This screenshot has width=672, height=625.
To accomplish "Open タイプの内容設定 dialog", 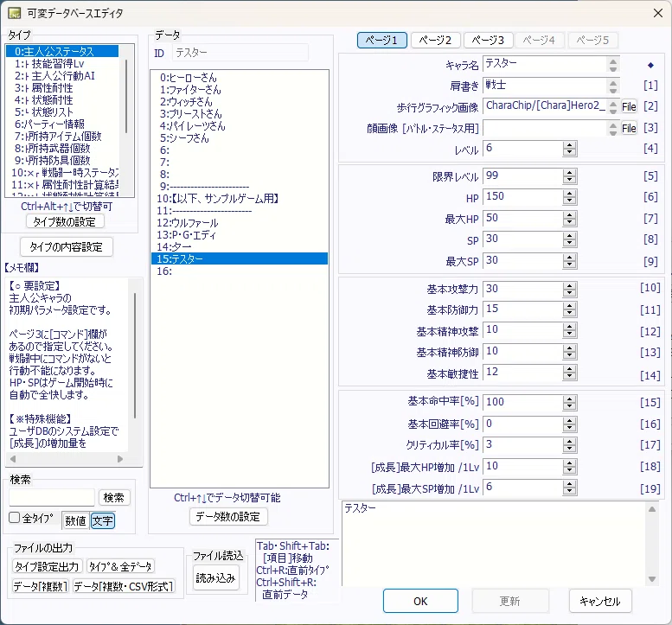I will click(67, 246).
